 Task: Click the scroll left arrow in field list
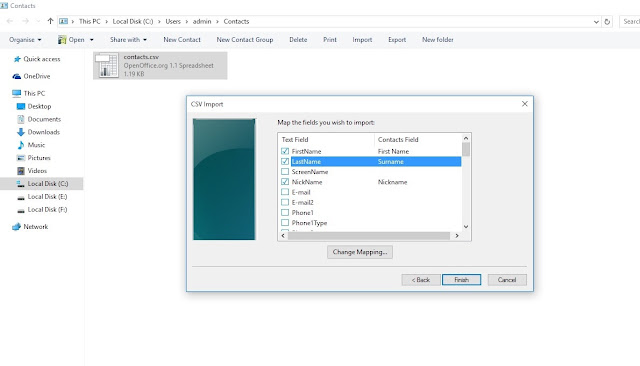pos(283,236)
